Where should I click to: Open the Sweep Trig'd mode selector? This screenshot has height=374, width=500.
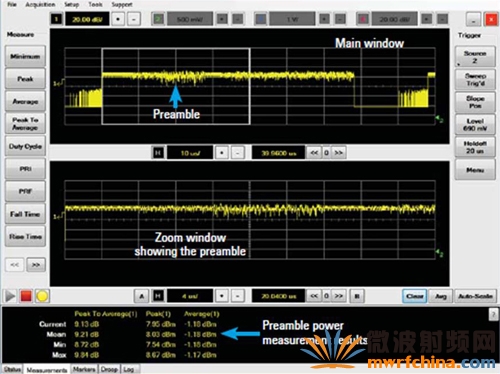475,80
